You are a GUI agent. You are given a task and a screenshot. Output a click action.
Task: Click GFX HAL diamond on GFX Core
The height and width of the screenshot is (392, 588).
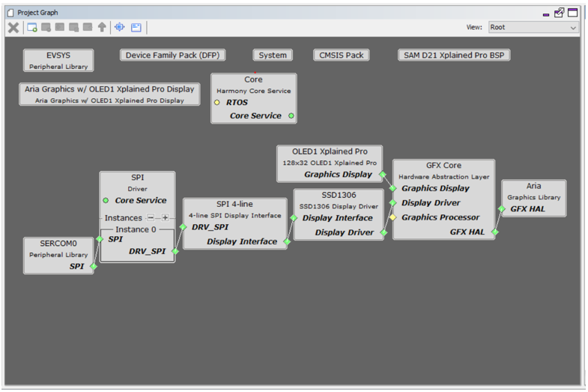point(495,232)
